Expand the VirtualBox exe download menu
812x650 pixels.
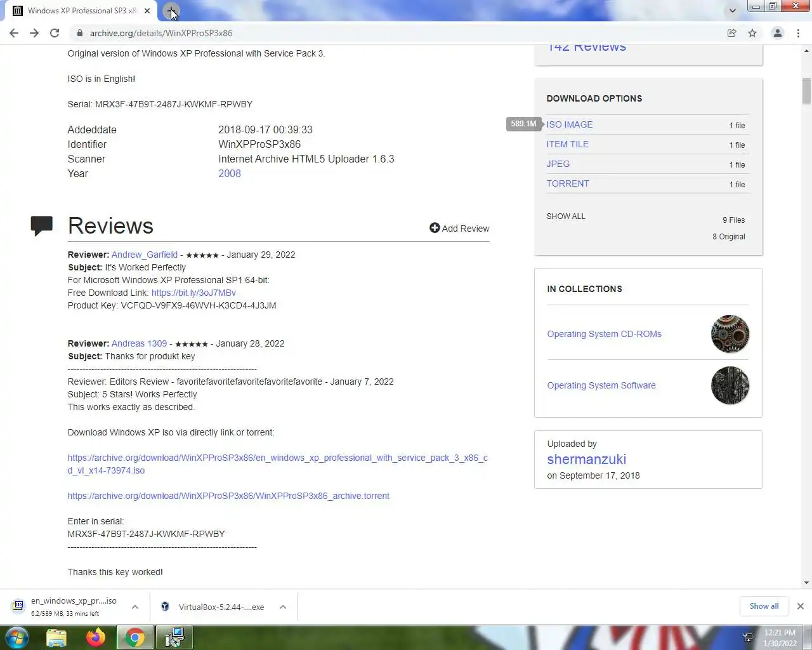[x=283, y=607]
